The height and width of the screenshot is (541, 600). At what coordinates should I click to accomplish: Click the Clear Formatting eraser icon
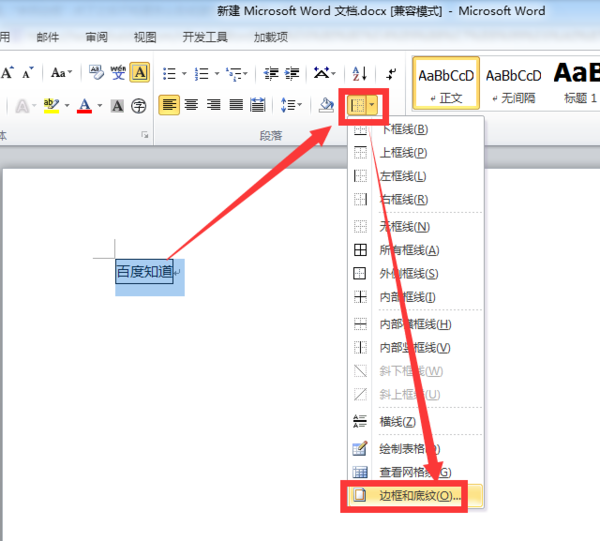96,72
